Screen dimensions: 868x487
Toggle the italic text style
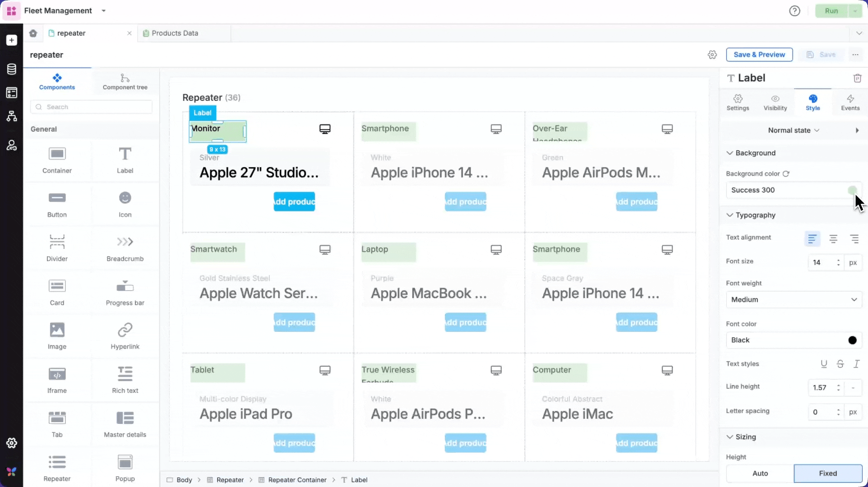point(856,364)
